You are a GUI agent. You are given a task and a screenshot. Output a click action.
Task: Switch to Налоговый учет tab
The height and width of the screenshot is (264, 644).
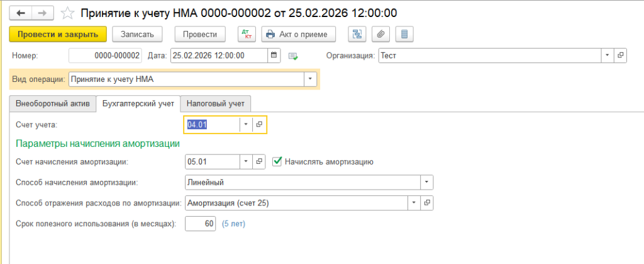click(216, 103)
